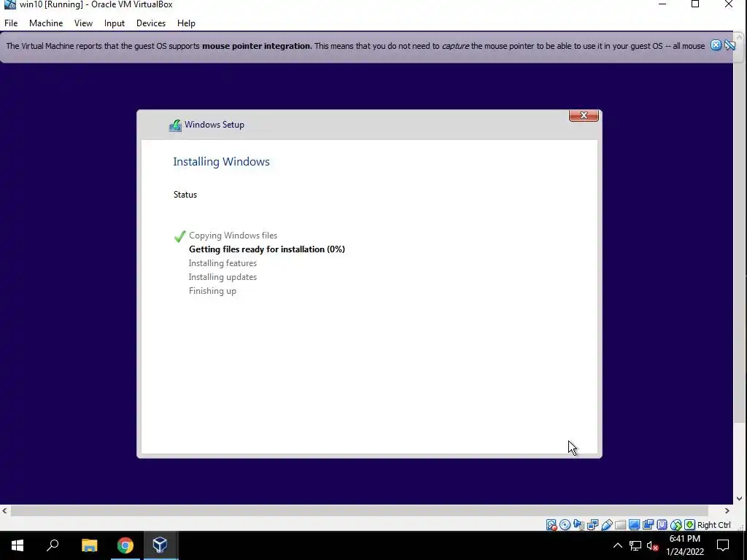Click the 'Installing features' step
This screenshot has height=560, width=747.
(222, 262)
